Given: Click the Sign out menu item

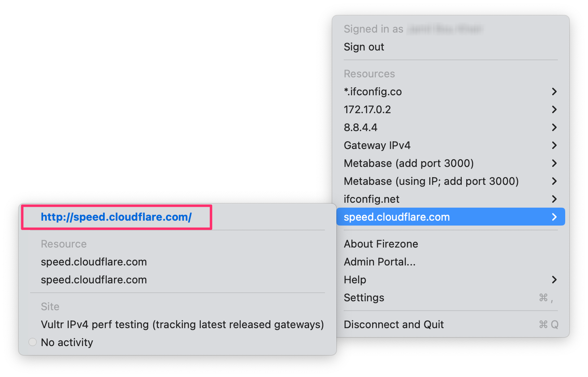Looking at the screenshot, I should tap(364, 47).
